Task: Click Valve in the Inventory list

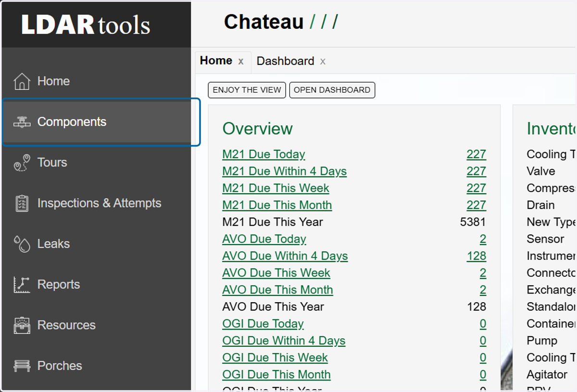Action: point(541,171)
